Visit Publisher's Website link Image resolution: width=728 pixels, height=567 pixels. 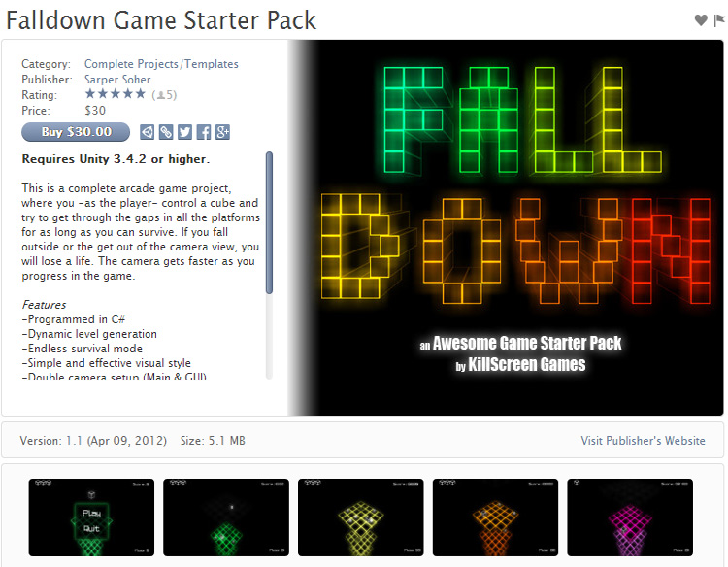pyautogui.click(x=643, y=440)
